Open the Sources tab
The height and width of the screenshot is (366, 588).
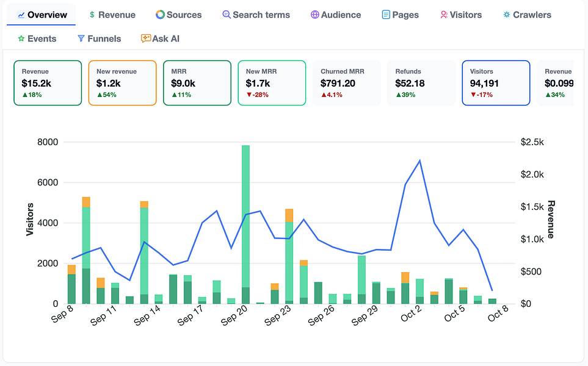click(x=179, y=15)
